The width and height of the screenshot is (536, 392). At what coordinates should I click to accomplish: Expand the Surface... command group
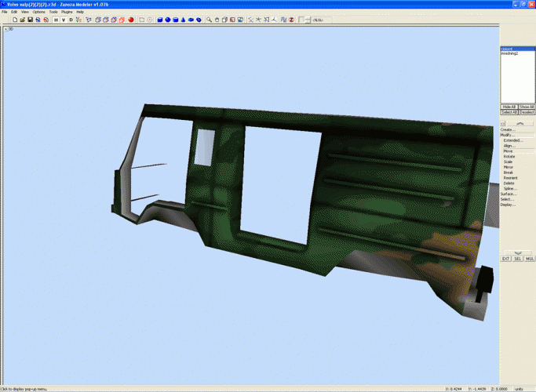(x=509, y=194)
